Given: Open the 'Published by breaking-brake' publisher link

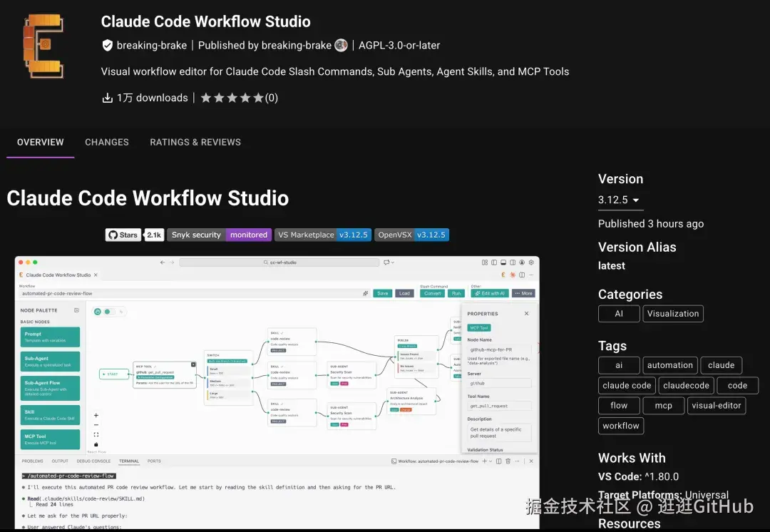Looking at the screenshot, I should pyautogui.click(x=265, y=45).
